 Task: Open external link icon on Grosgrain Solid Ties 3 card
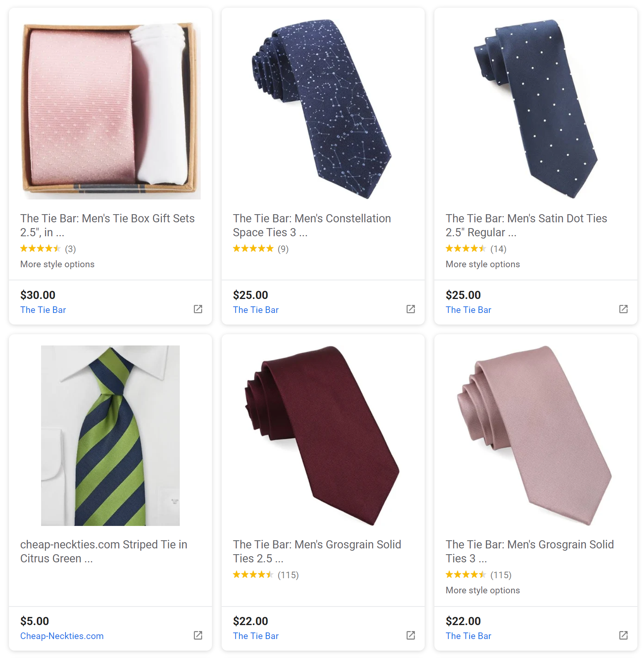623,635
